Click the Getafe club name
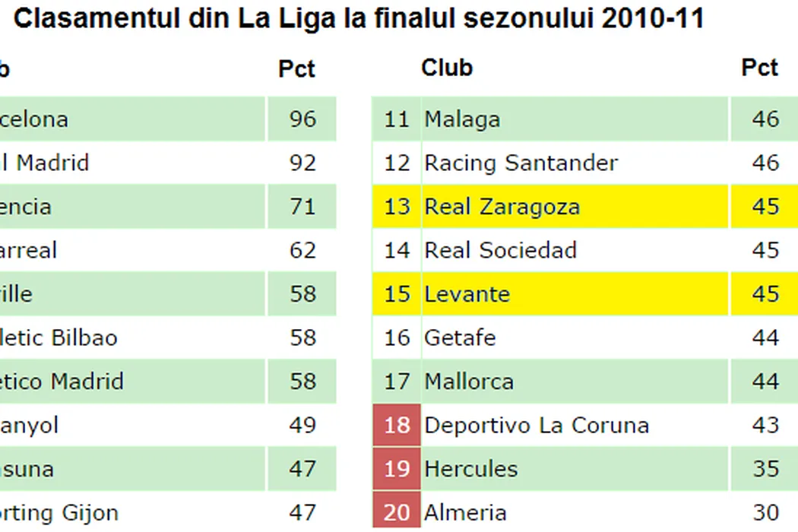798x532 pixels. point(460,337)
